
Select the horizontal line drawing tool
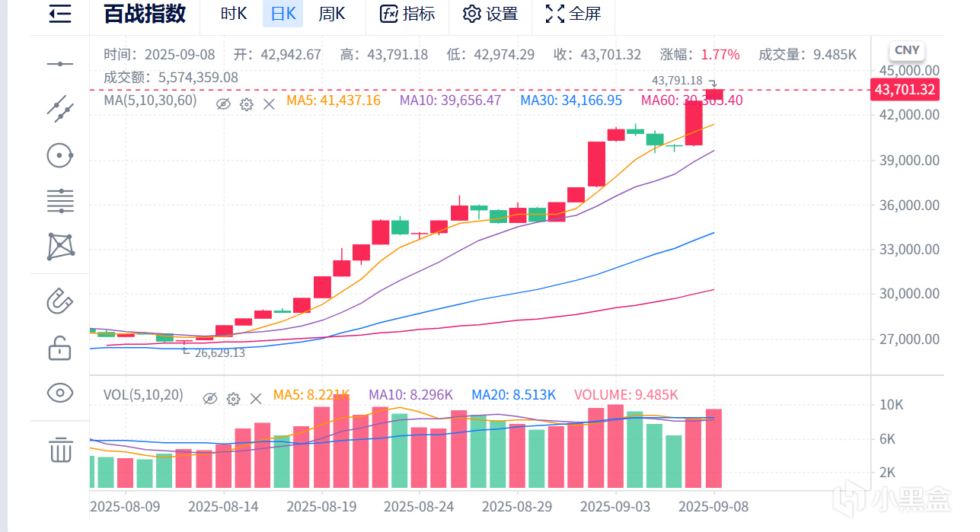tap(60, 64)
